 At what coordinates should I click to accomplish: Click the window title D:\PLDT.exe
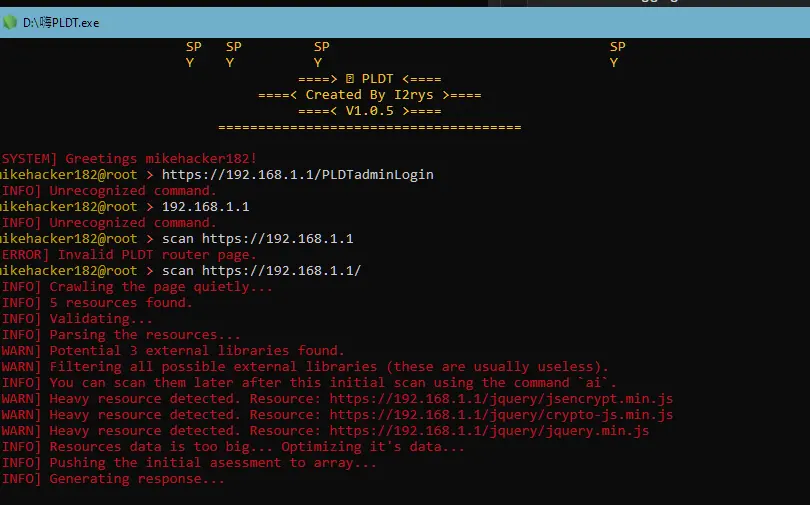coord(61,23)
